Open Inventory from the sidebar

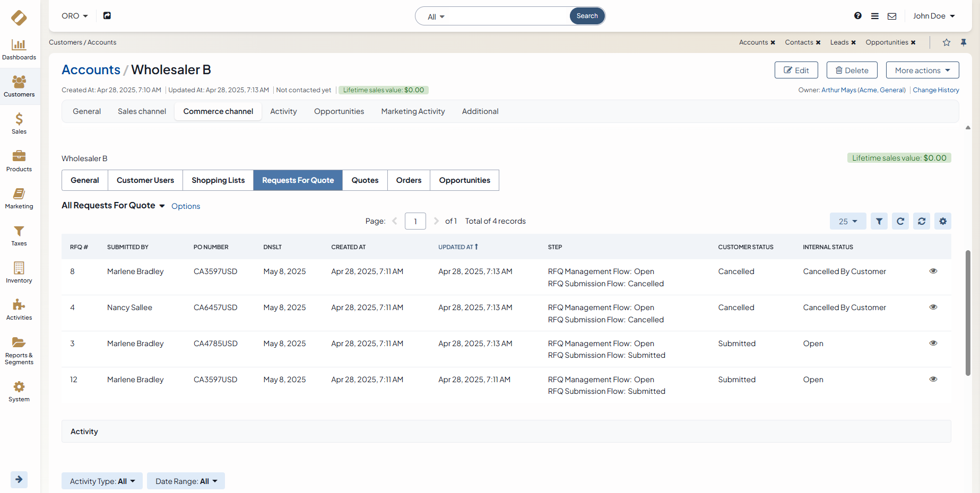click(19, 272)
